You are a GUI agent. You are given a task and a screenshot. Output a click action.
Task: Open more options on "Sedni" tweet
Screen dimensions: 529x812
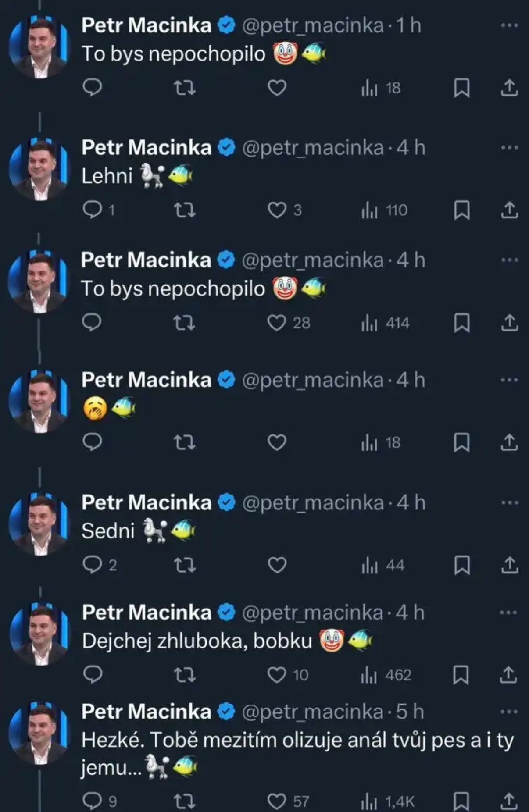[x=509, y=502]
